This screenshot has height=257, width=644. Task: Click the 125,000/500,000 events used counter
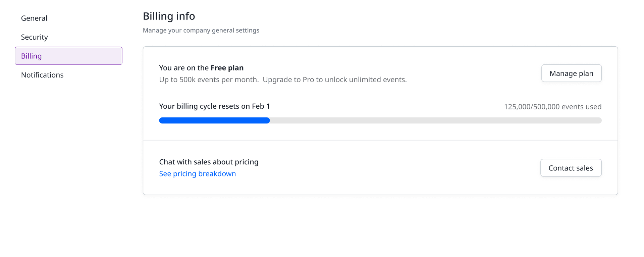point(552,107)
